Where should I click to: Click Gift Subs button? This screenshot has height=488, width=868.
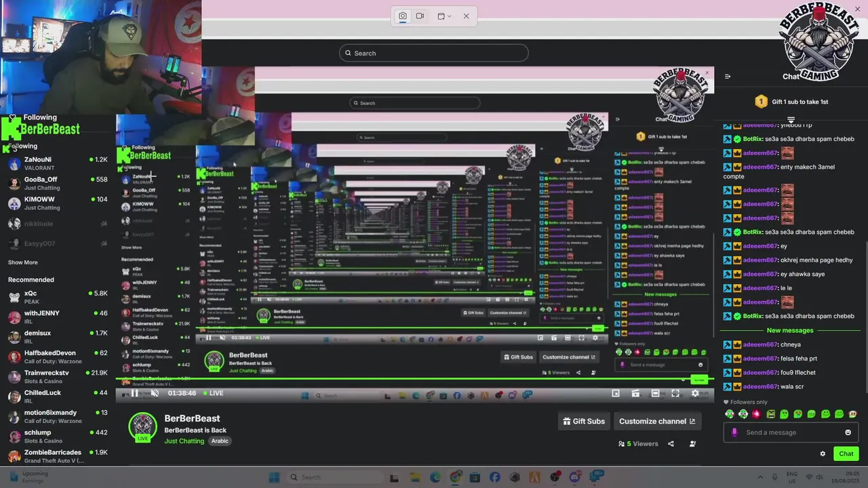click(584, 421)
